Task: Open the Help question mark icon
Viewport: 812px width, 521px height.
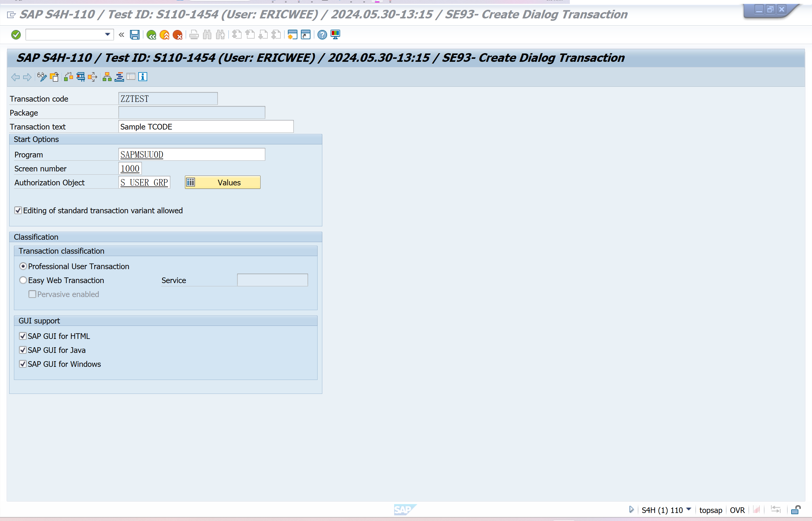Action: pyautogui.click(x=322, y=35)
